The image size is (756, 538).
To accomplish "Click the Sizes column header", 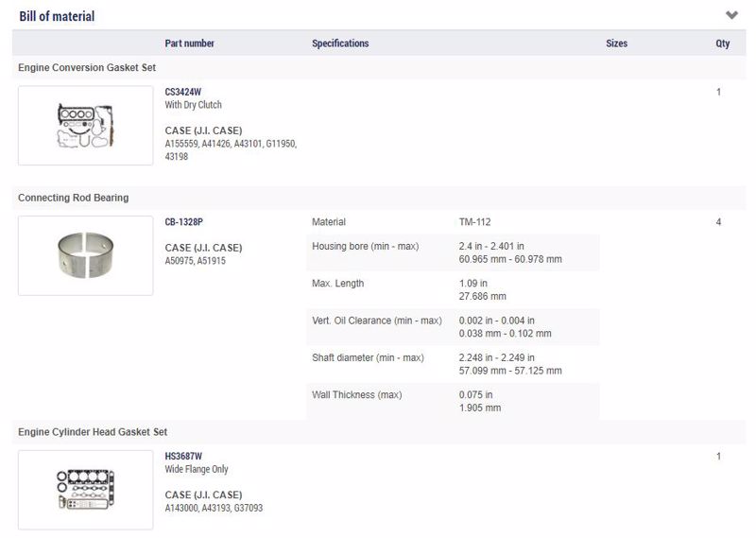I will [617, 43].
